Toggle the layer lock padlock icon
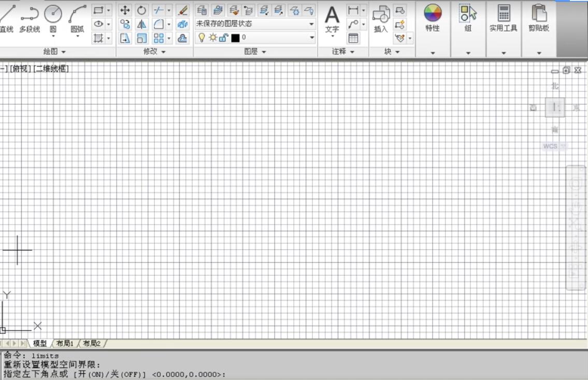The height and width of the screenshot is (380, 588). point(223,37)
